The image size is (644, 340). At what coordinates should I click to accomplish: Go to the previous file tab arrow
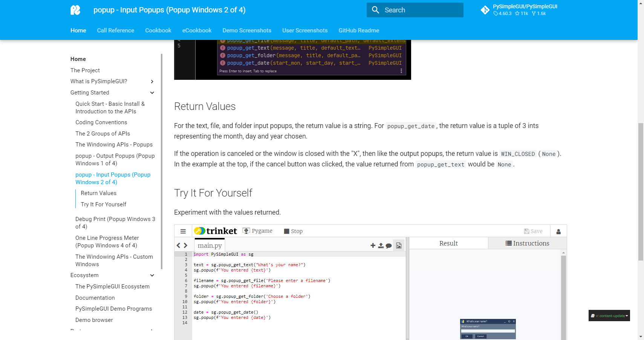pos(179,245)
